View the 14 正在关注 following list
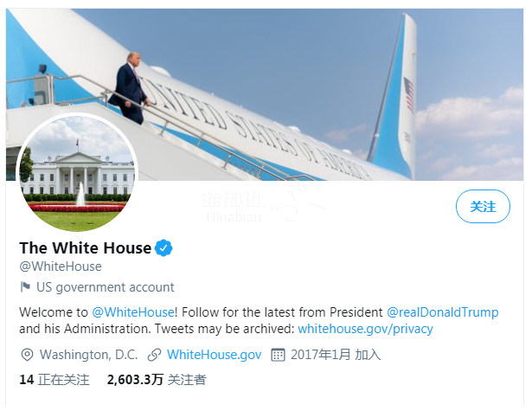The width and height of the screenshot is (532, 411). pyautogui.click(x=54, y=380)
